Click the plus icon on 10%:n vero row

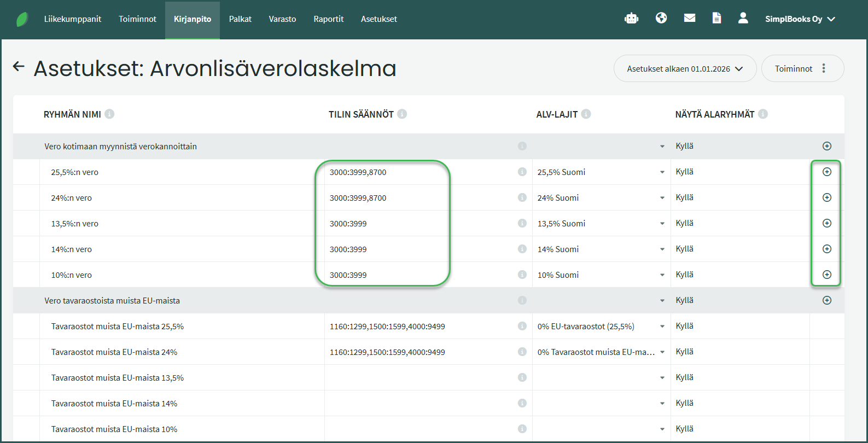pyautogui.click(x=826, y=275)
